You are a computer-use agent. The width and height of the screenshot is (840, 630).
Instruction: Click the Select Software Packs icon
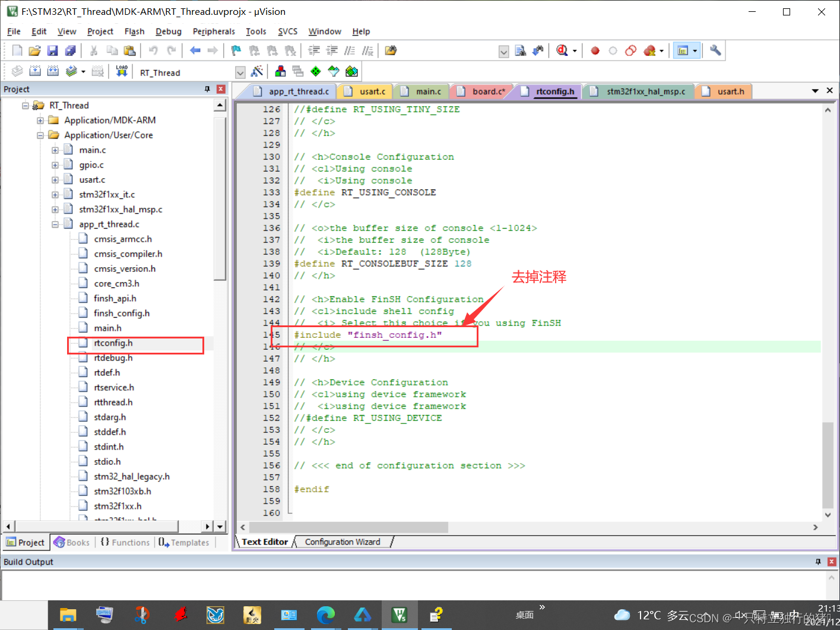(334, 72)
